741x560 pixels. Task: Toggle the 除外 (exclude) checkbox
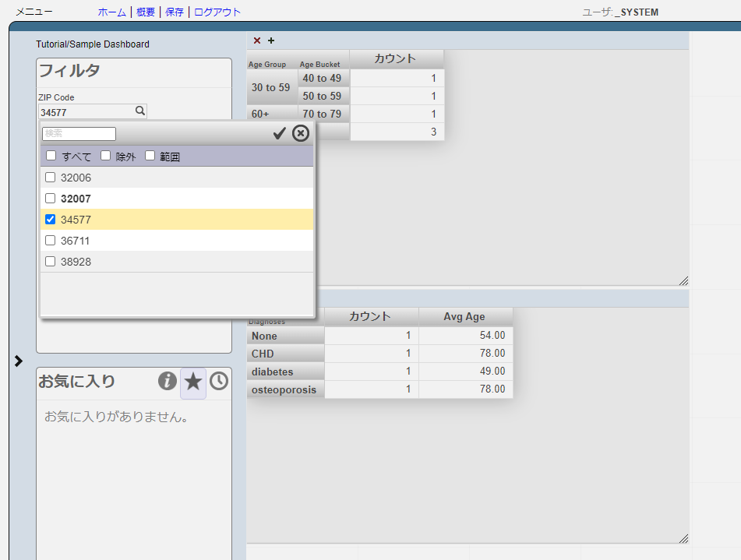click(106, 156)
